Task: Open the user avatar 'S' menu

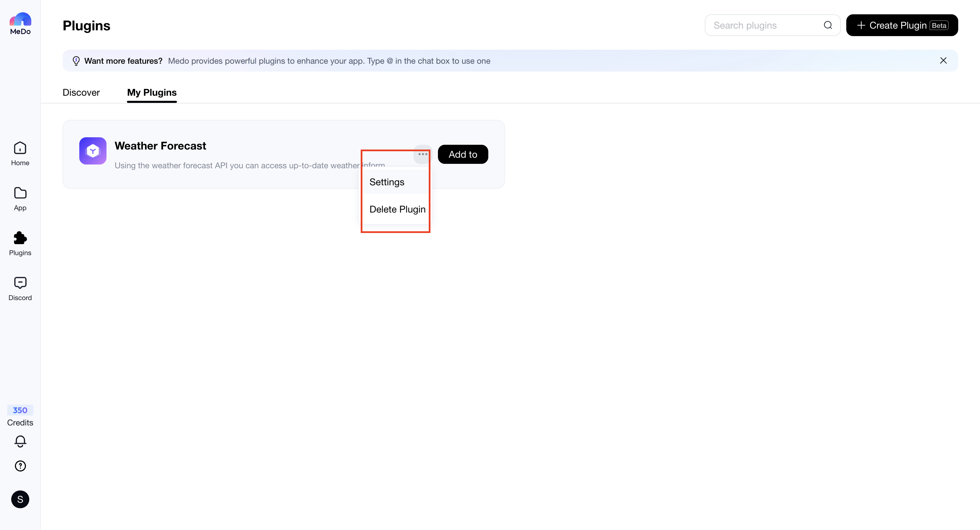Action: [x=20, y=499]
